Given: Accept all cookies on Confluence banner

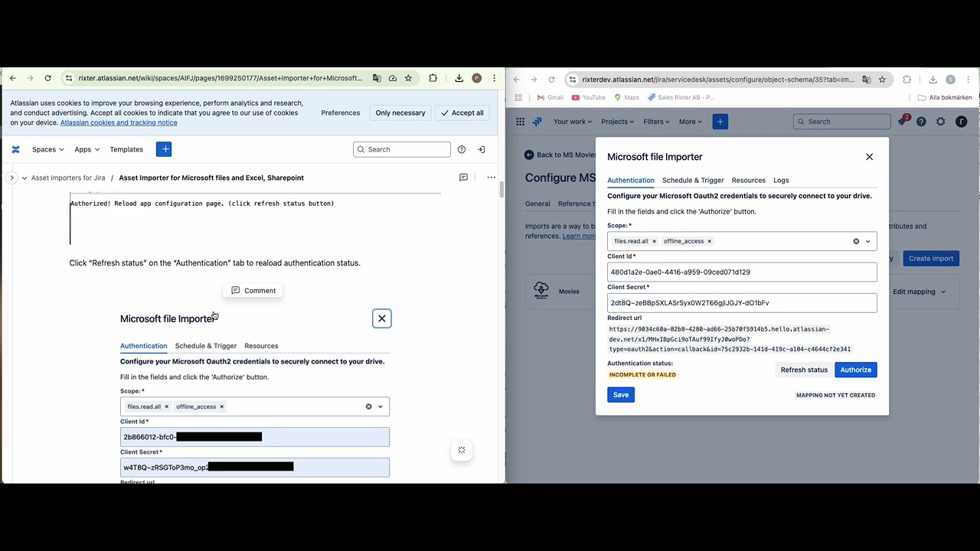Looking at the screenshot, I should (462, 112).
